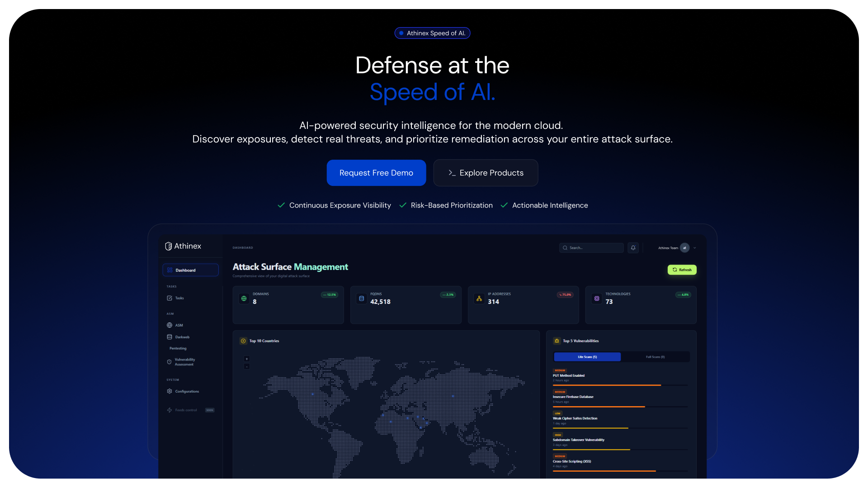Viewport: 868px width, 488px height.
Task: Click the Dashboard grid icon in sidebar
Action: click(x=170, y=270)
